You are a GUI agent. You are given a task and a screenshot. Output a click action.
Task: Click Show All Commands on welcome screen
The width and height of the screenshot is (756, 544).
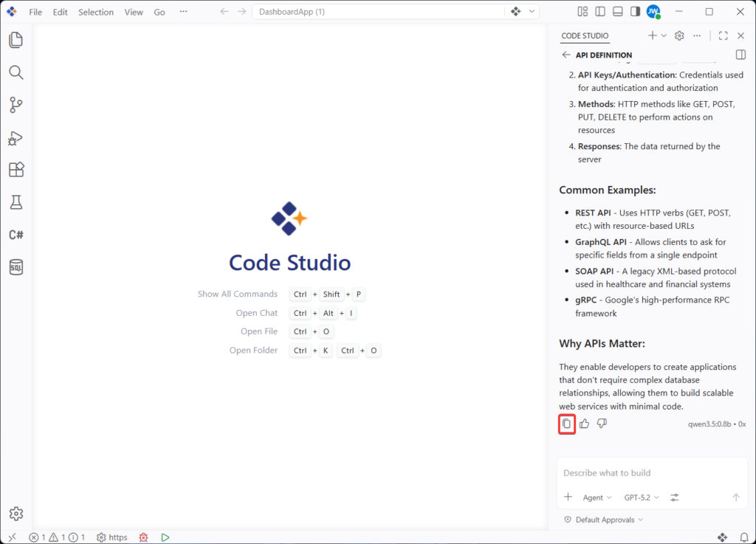click(x=237, y=294)
